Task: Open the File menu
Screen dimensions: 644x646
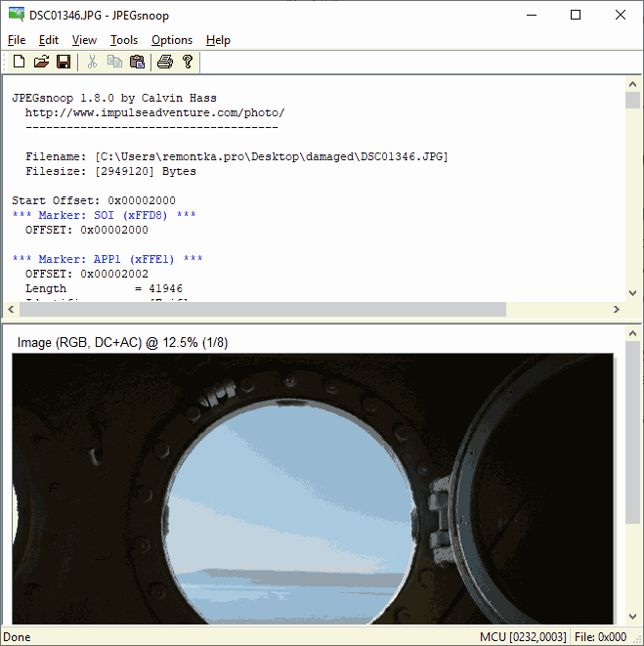Action: (17, 40)
